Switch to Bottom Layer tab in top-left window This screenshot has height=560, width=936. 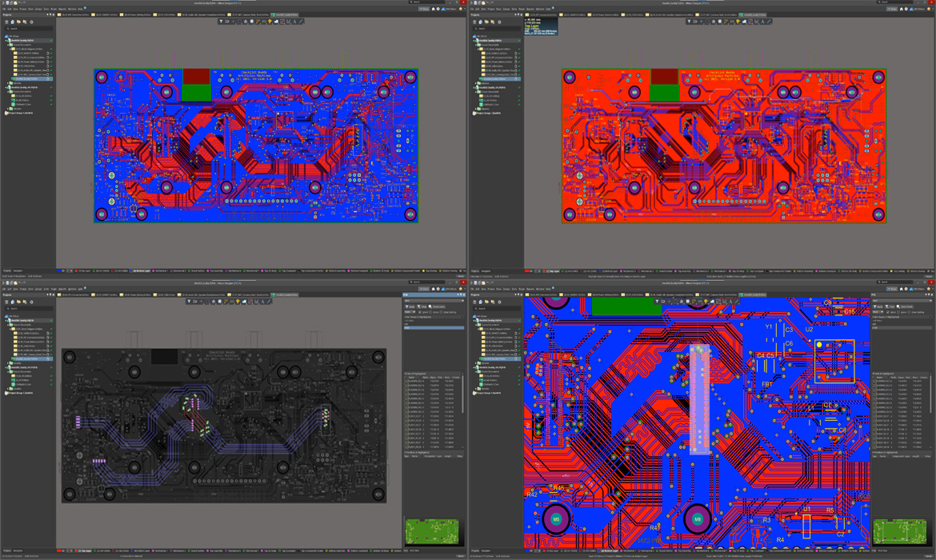[141, 271]
